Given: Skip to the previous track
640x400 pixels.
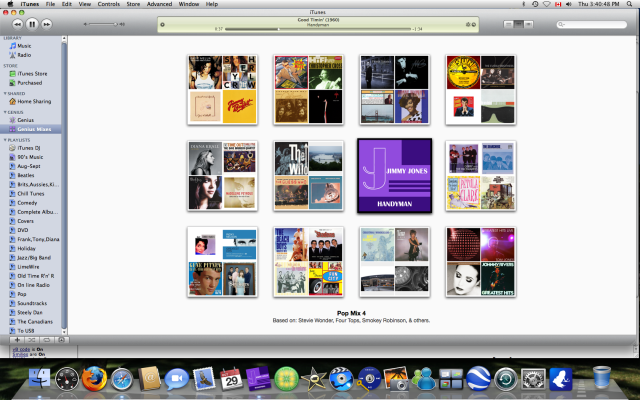Looking at the screenshot, I should click(17, 24).
